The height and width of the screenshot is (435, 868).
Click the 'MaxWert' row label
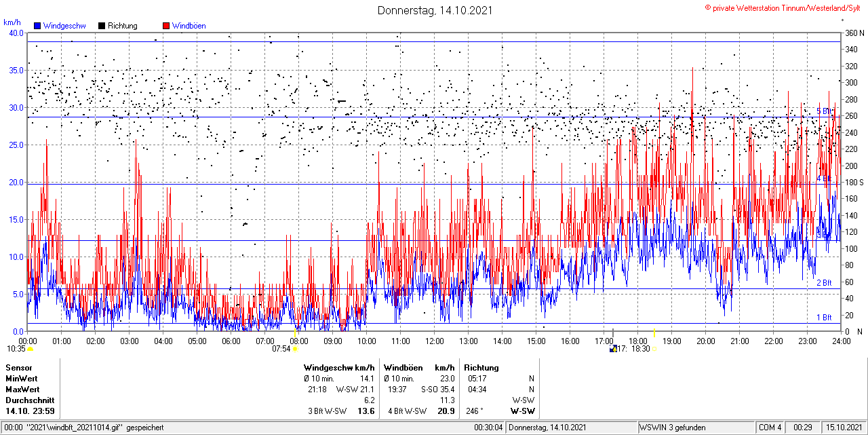click(x=22, y=390)
